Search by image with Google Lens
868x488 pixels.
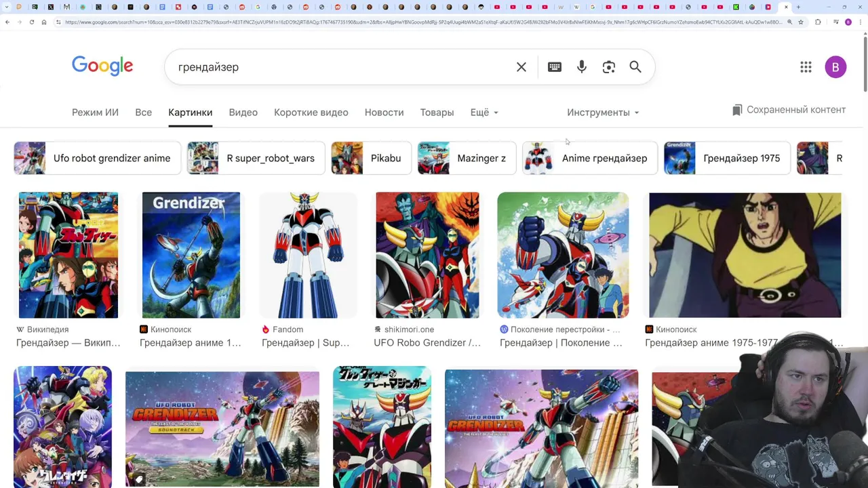609,67
